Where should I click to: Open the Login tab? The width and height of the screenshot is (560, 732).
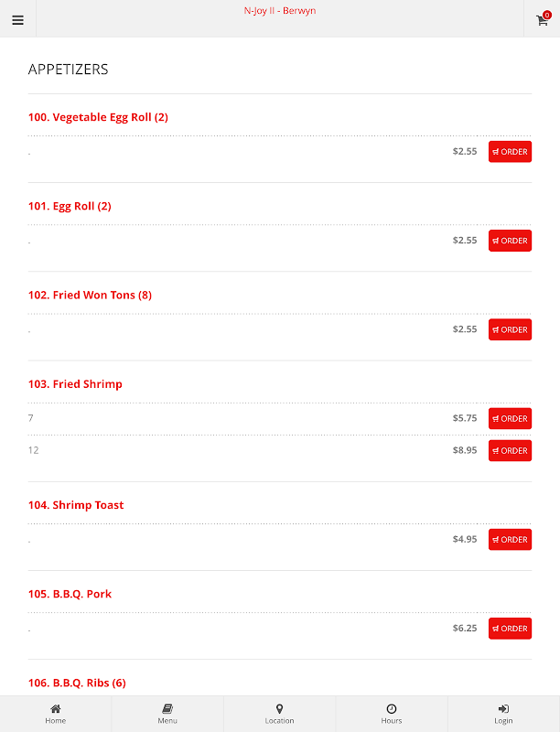click(x=503, y=714)
